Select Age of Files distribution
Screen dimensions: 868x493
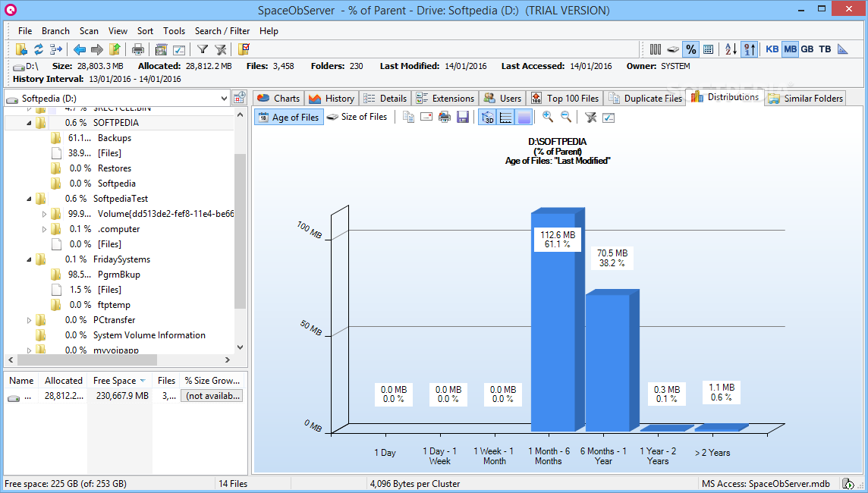tap(289, 117)
